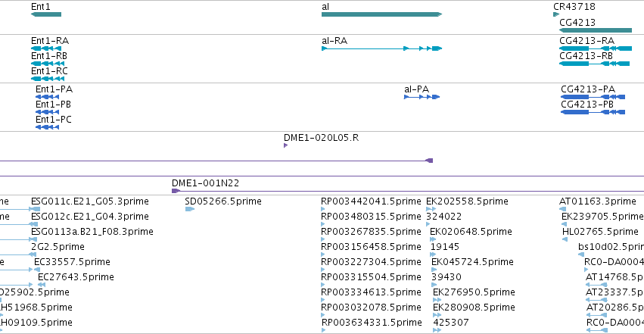Click the SD05266.5prime EST glyph
The image size is (644, 334).
(189, 209)
